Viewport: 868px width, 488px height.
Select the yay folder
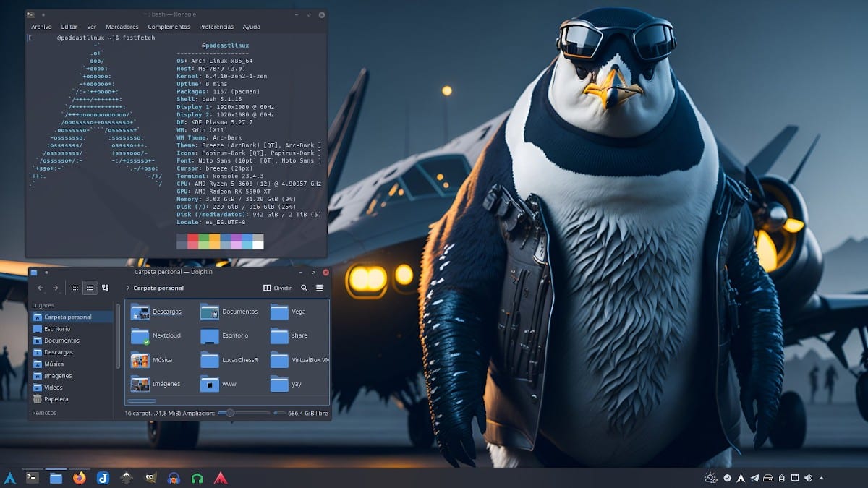point(286,383)
